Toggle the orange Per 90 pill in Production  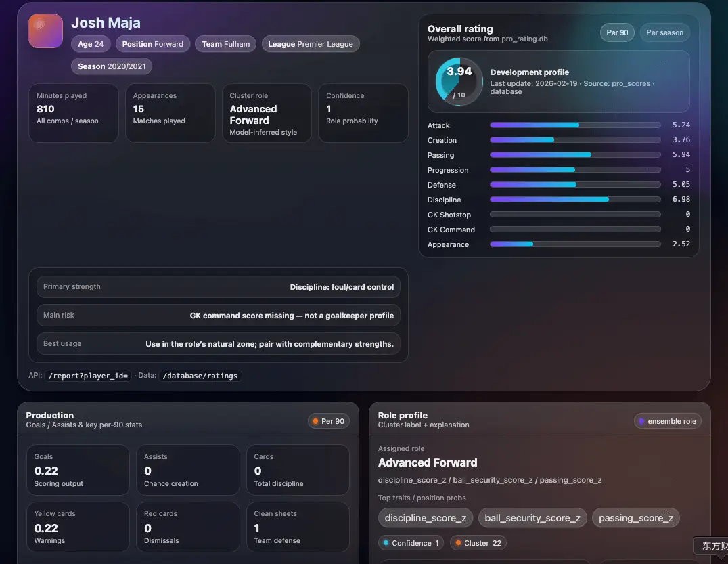coord(328,420)
